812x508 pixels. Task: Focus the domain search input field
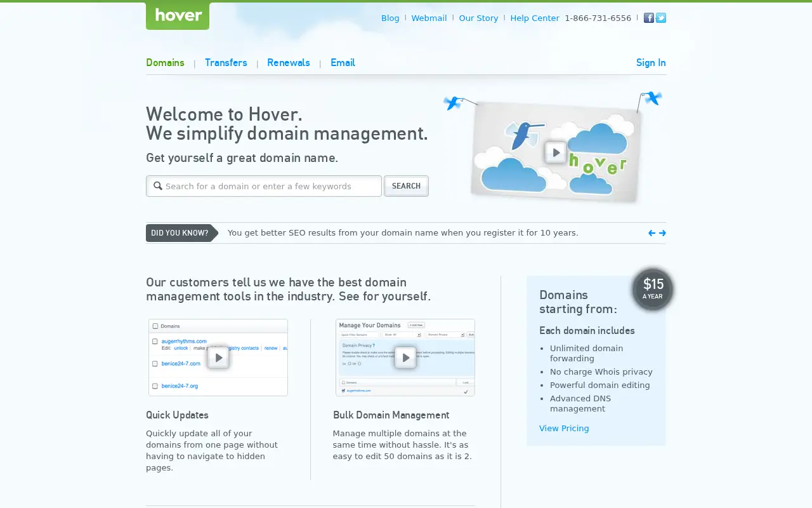tap(264, 186)
